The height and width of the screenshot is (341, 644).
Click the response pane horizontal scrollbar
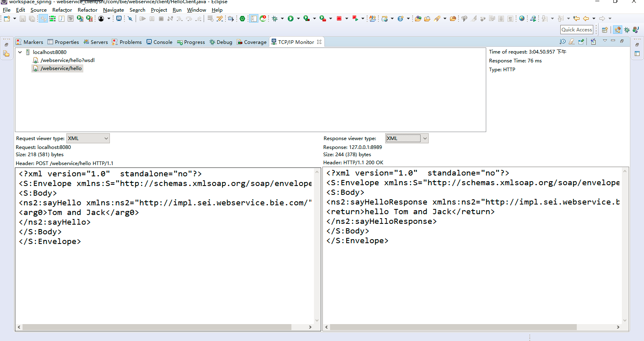(453, 327)
